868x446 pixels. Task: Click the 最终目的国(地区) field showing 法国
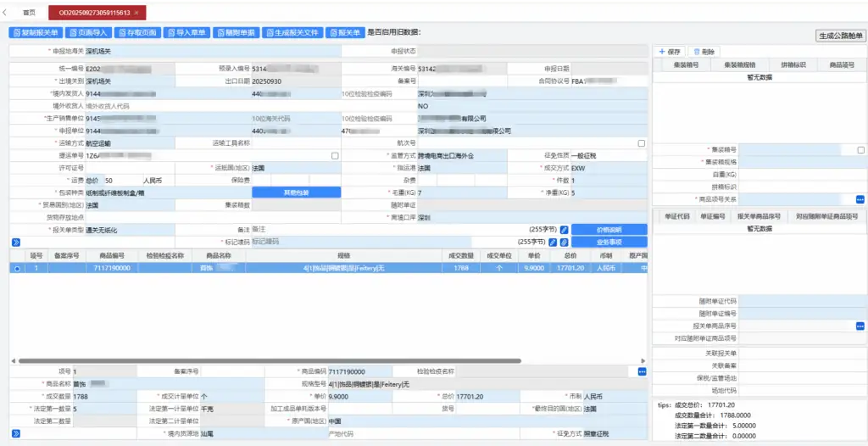pyautogui.click(x=615, y=409)
